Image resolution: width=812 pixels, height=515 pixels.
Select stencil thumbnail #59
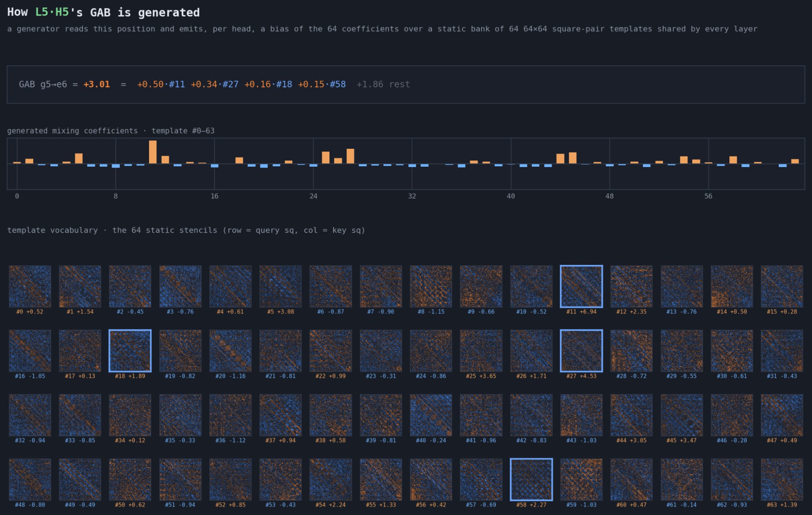click(x=581, y=480)
